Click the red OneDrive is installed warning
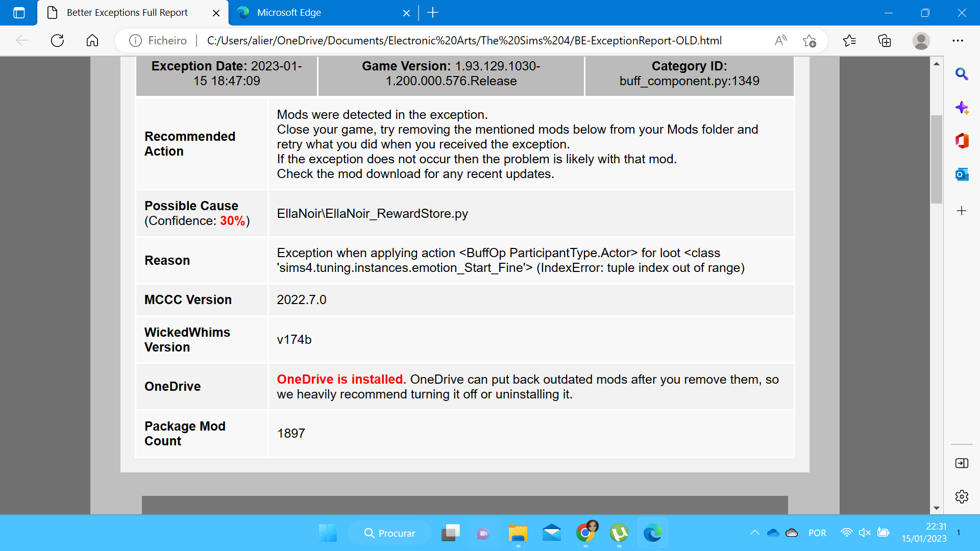980x551 pixels. [x=341, y=380]
